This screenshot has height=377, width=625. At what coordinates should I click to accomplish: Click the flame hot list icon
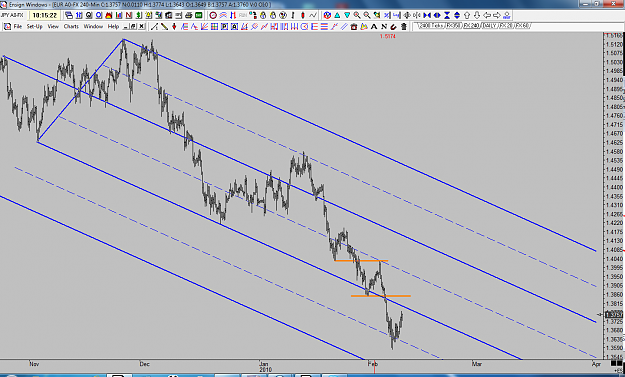coord(108,15)
